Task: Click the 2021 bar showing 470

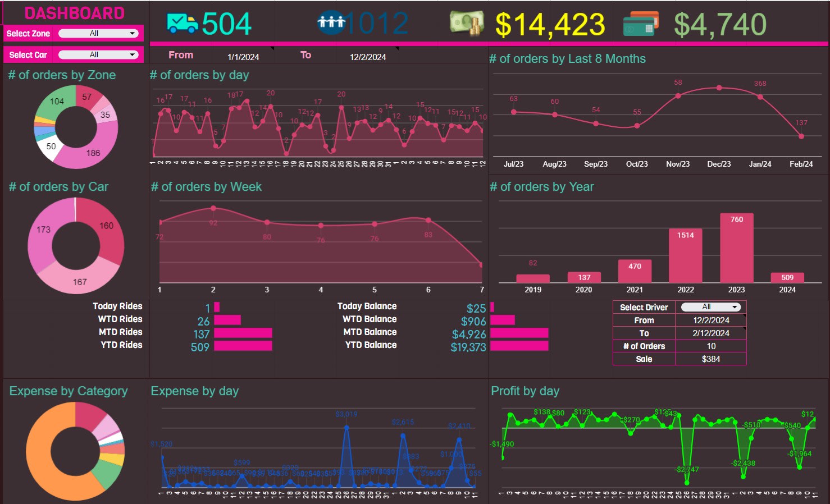Action: (635, 271)
